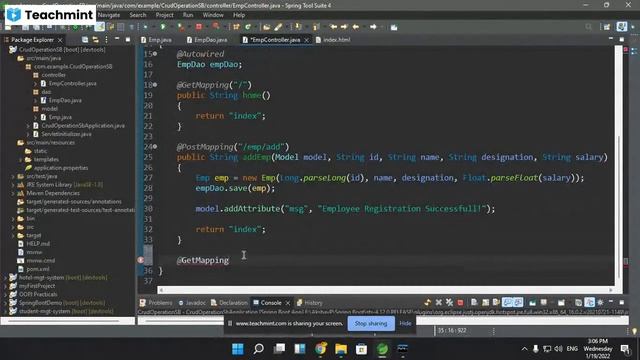
Task: Collapse the home() method at line 18
Action: pyautogui.click(x=155, y=85)
